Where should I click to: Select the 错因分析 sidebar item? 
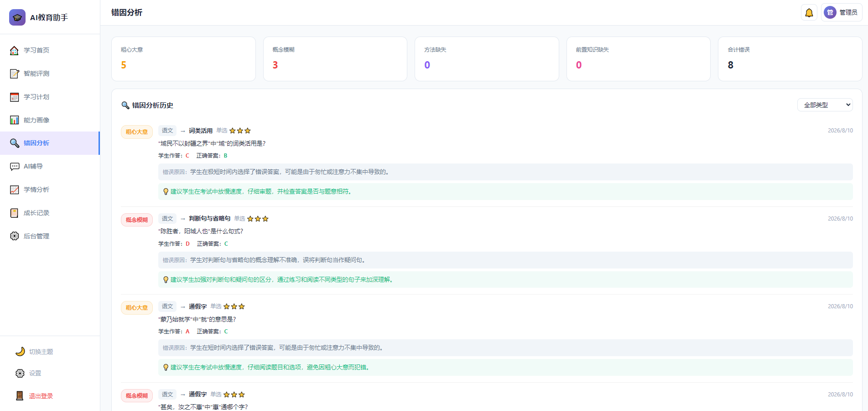coord(50,143)
